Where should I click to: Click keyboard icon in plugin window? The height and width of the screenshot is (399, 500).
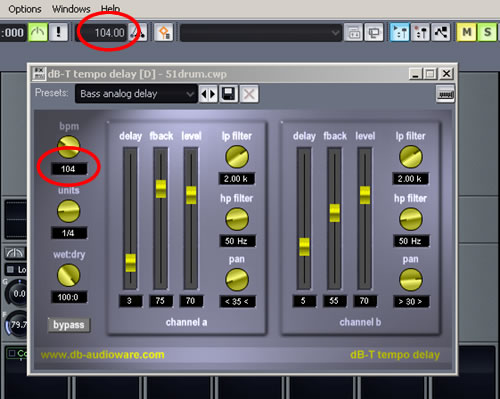[x=445, y=94]
